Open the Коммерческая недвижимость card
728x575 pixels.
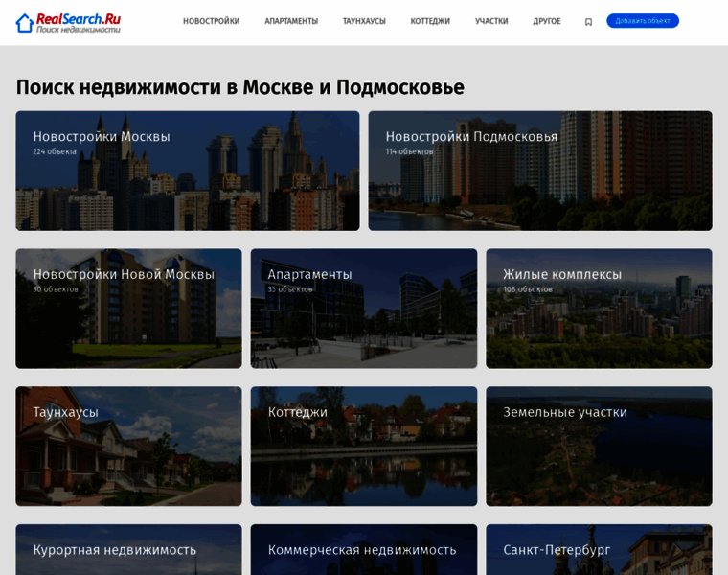tap(364, 550)
